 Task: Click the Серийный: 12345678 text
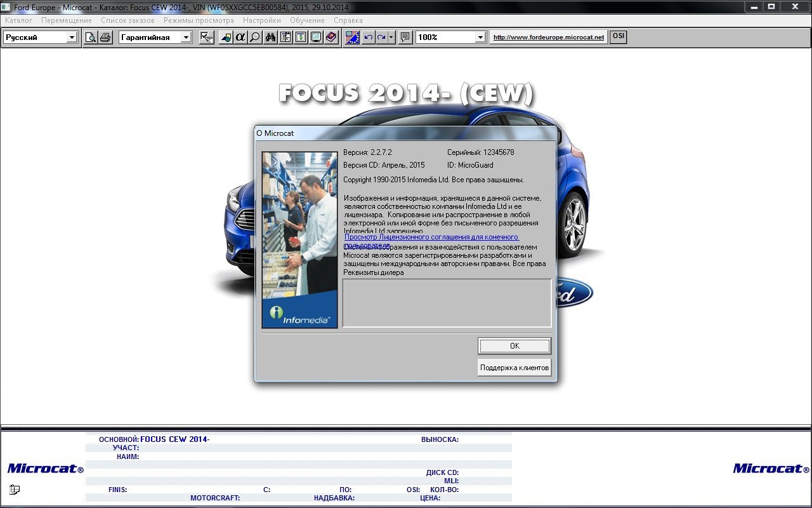[480, 152]
